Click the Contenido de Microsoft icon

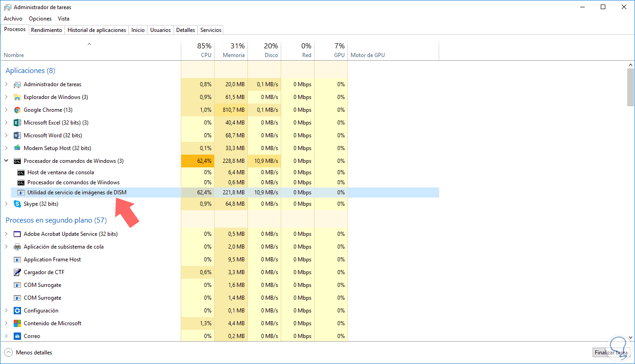(17, 323)
